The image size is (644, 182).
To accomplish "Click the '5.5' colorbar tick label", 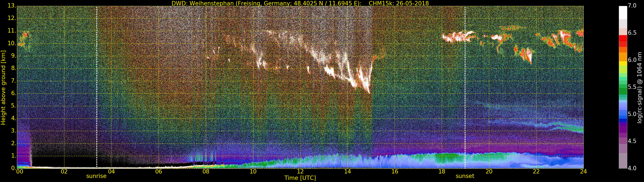I will [x=632, y=87].
